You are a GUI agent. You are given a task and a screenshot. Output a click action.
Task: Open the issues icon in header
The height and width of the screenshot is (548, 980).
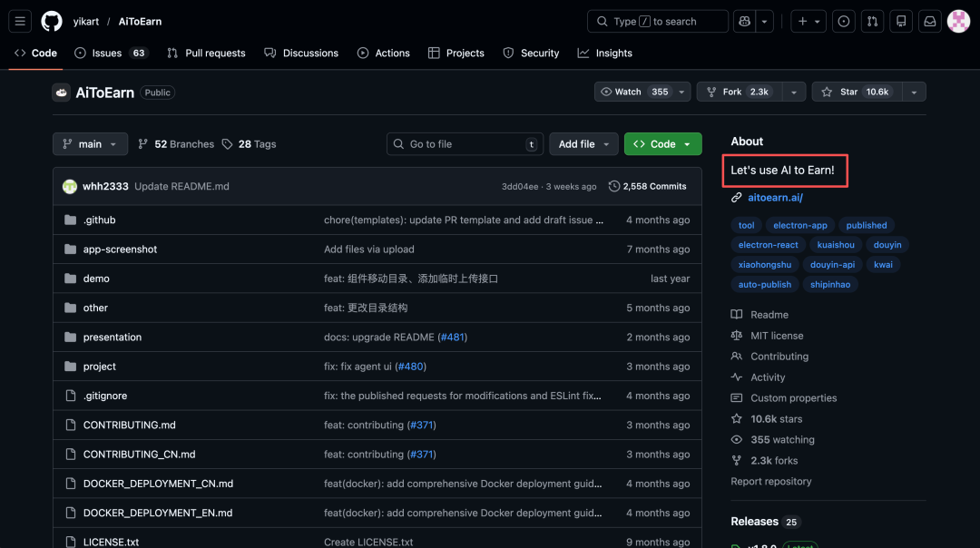[x=844, y=22]
